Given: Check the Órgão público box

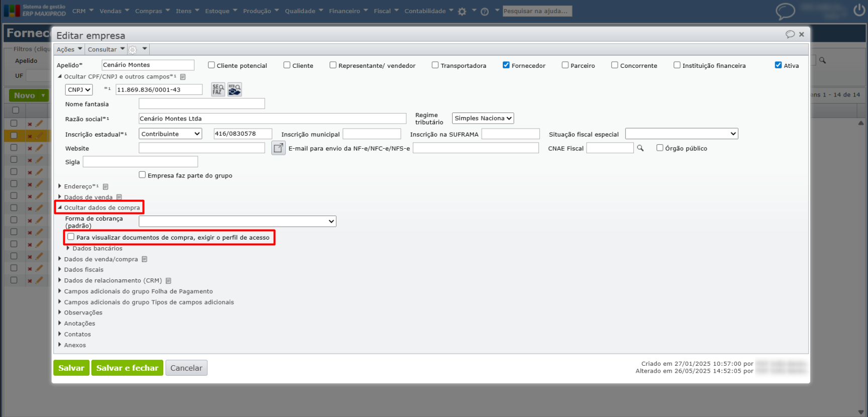Looking at the screenshot, I should 660,148.
